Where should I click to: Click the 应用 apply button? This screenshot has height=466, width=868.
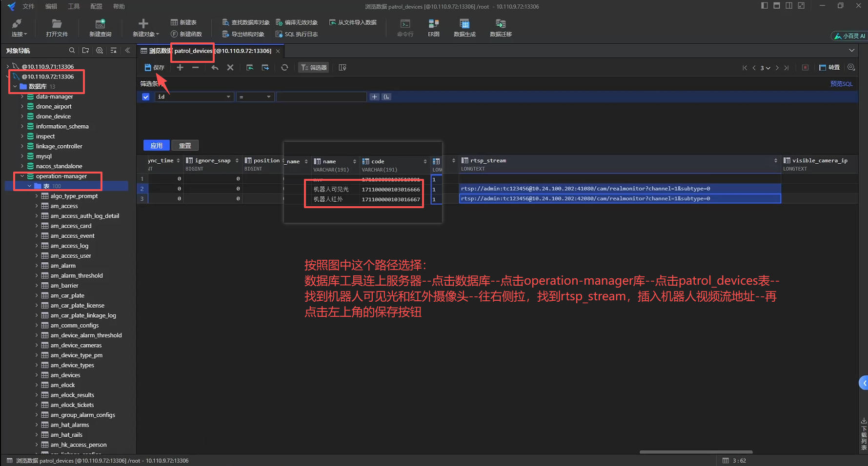156,145
